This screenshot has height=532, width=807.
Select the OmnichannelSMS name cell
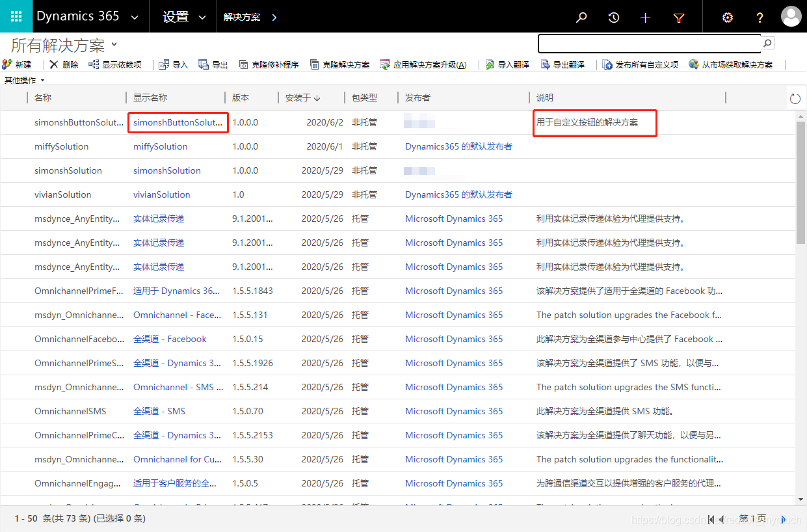(70, 411)
